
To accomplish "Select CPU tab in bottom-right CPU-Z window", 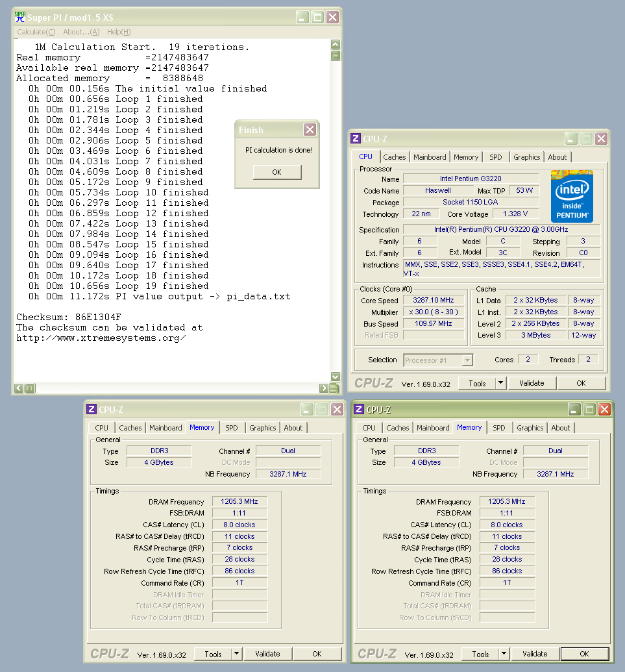I will point(369,428).
